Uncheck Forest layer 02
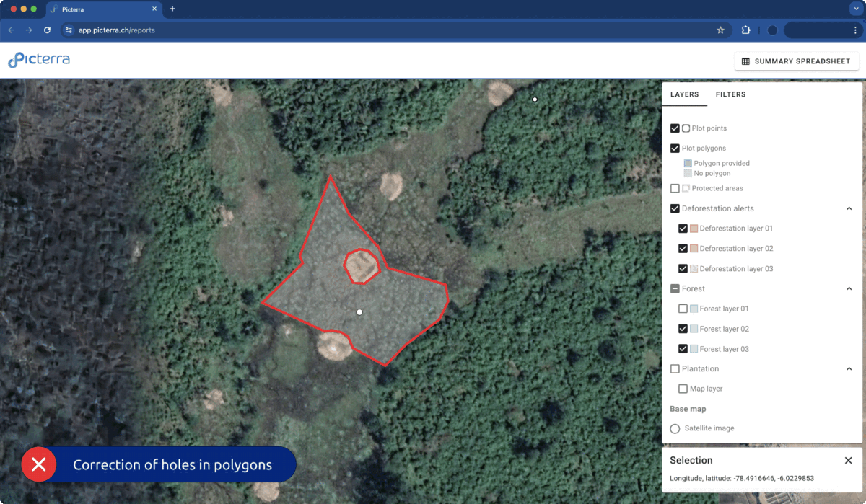Image resolution: width=866 pixels, height=504 pixels. 683,329
